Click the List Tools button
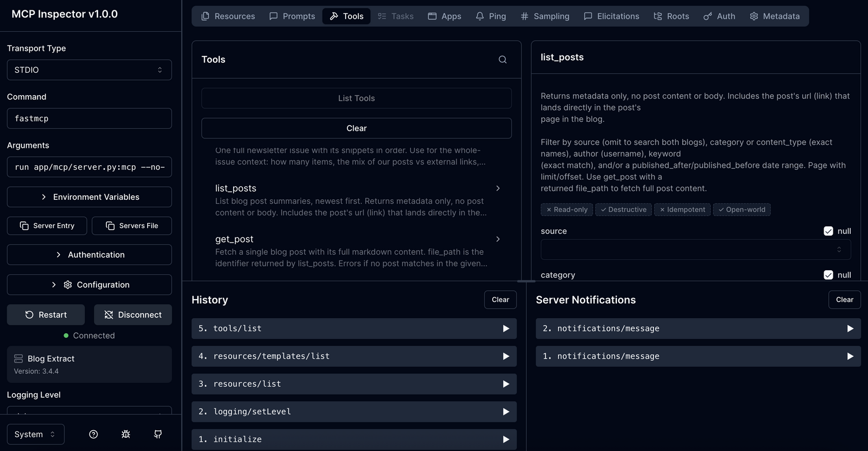Viewport: 868px width, 451px height. pyautogui.click(x=357, y=98)
